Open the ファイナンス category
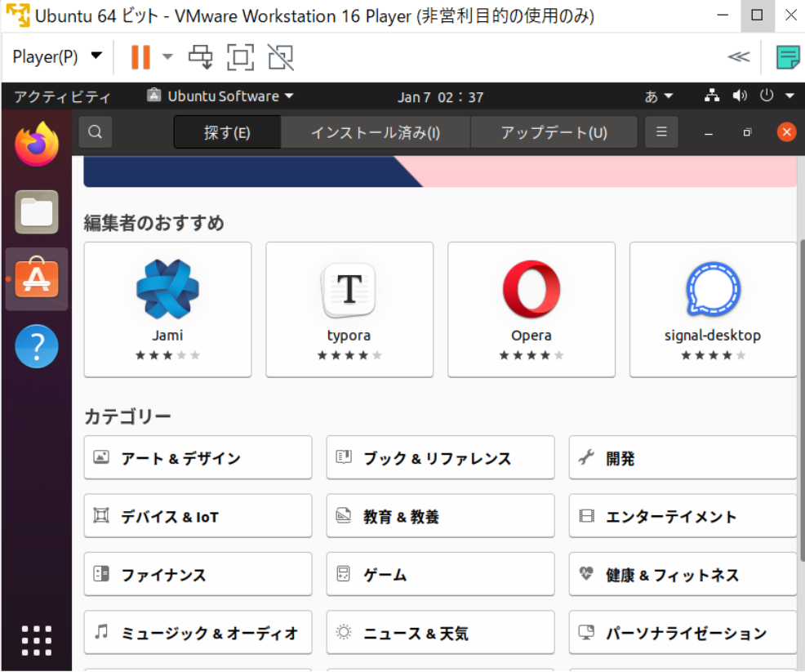The width and height of the screenshot is (805, 672). tap(198, 574)
